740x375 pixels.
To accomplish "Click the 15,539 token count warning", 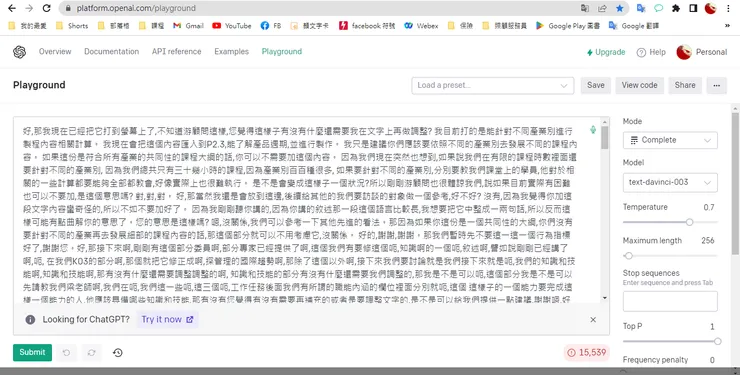I will [x=586, y=353].
